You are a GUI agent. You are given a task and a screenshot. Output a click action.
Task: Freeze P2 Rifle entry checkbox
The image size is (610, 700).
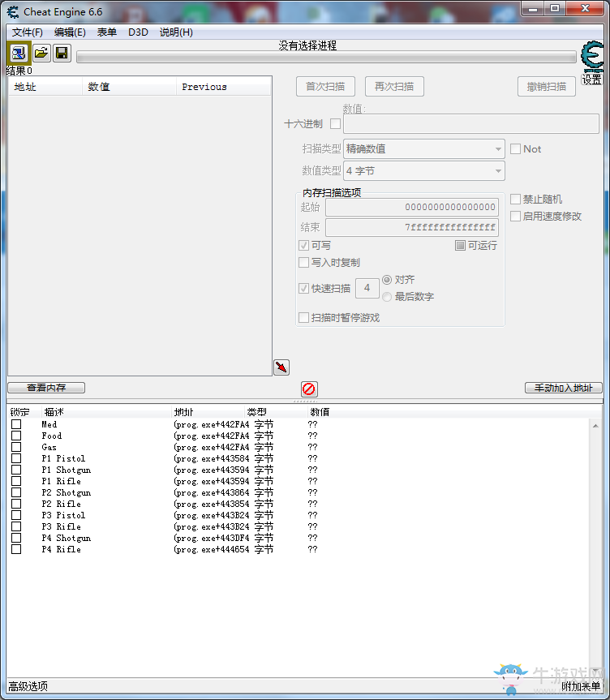click(16, 504)
